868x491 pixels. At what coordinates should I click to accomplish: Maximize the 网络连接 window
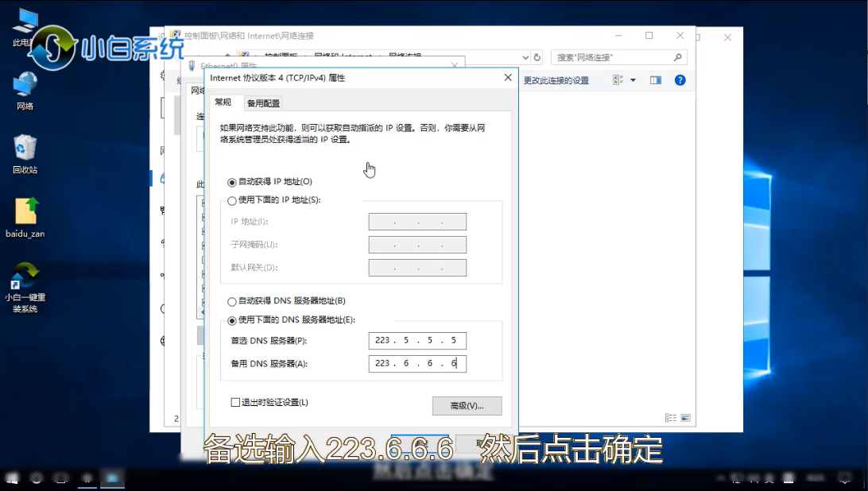tap(649, 36)
